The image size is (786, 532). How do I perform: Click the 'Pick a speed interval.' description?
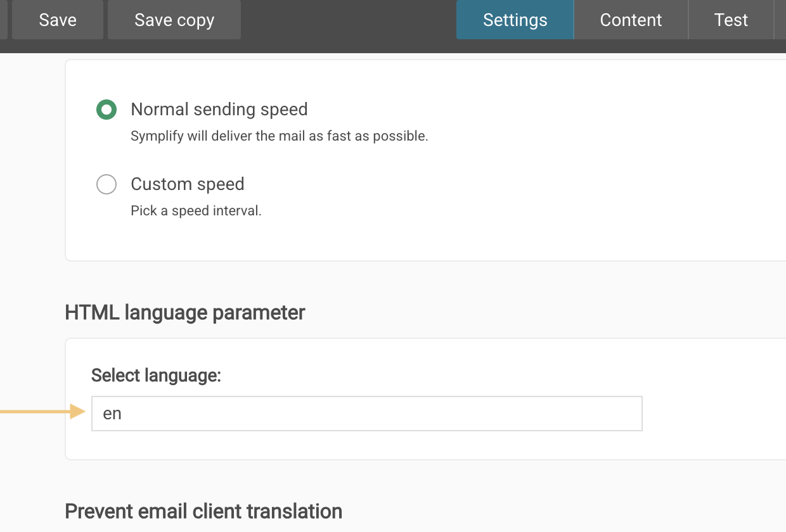196,211
